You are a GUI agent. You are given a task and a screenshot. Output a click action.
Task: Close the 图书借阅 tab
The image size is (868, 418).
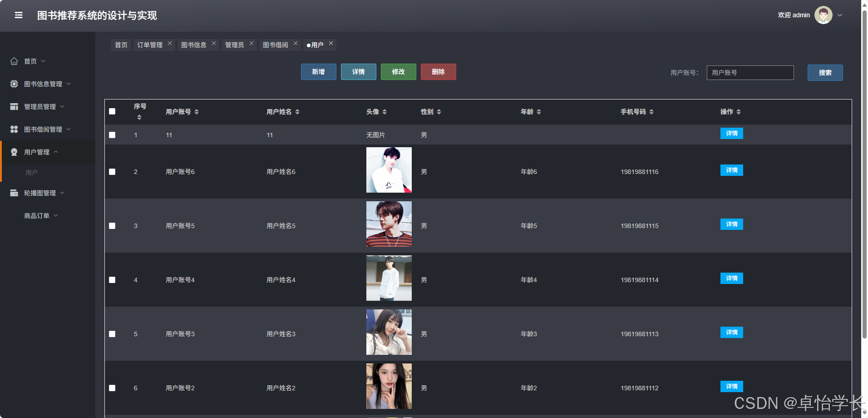coord(296,43)
